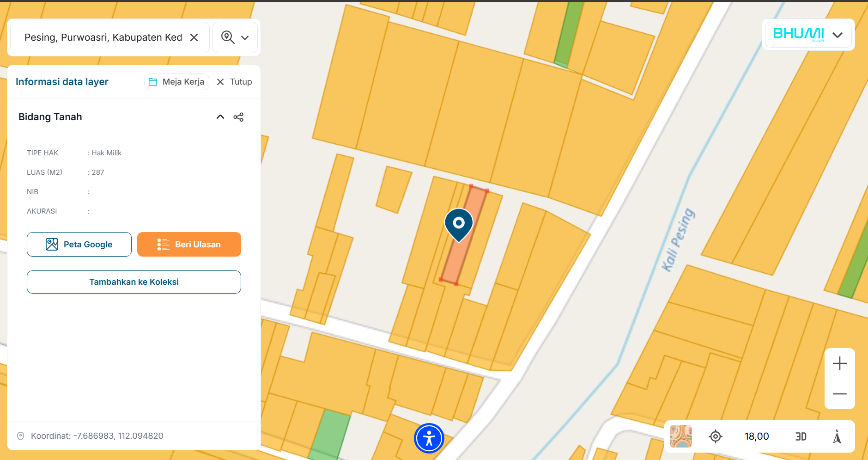This screenshot has width=868, height=460.
Task: Open parcel in Peta Google
Action: pos(79,245)
